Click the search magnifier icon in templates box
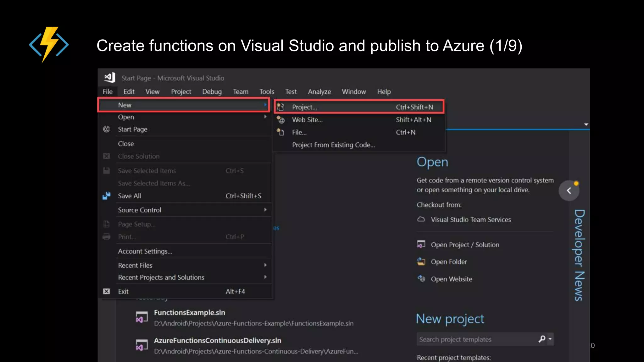This screenshot has width=644, height=362. 542,339
